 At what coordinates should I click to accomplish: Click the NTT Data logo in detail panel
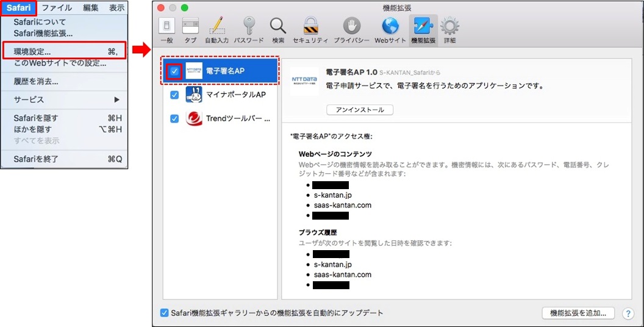304,81
